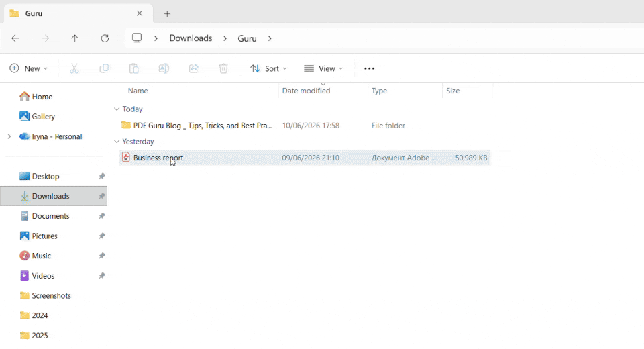Viewport: 644px width, 349px height.
Task: Open the View layout dropdown
Action: tap(323, 68)
